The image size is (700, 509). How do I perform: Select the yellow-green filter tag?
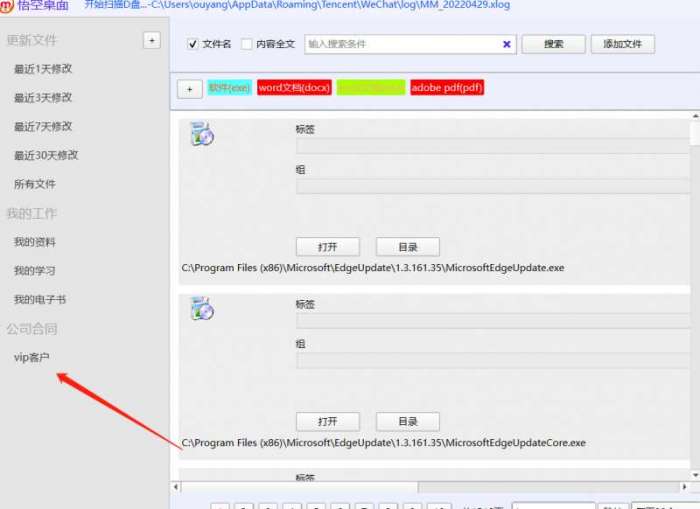371,88
